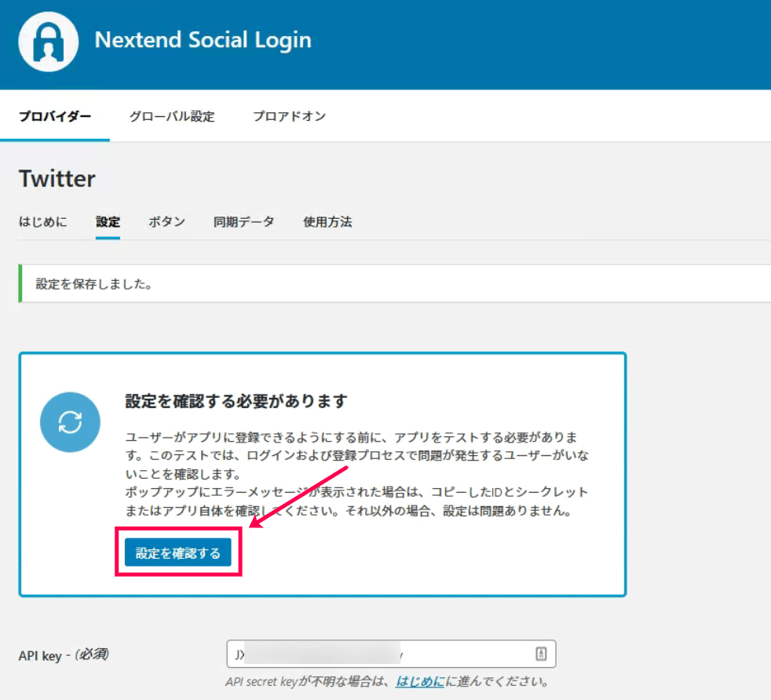The height and width of the screenshot is (700, 771).
Task: Follow the はじめに link below API key
Action: [x=418, y=680]
